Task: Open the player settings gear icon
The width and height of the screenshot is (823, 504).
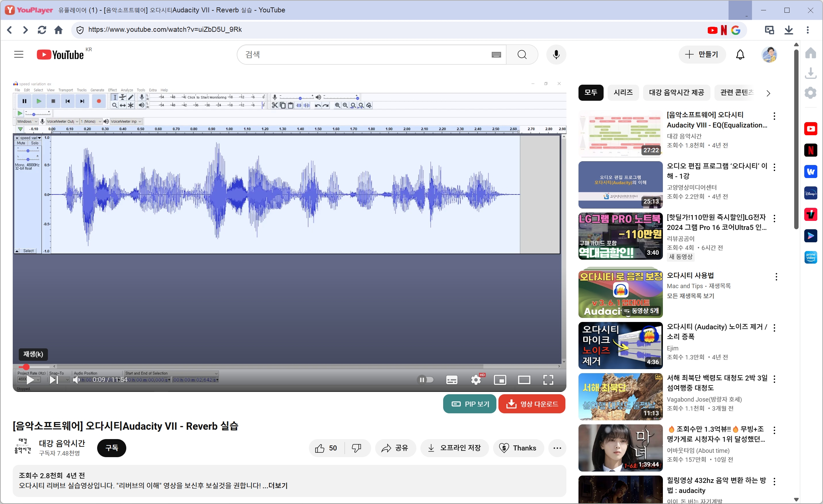Action: click(x=476, y=380)
